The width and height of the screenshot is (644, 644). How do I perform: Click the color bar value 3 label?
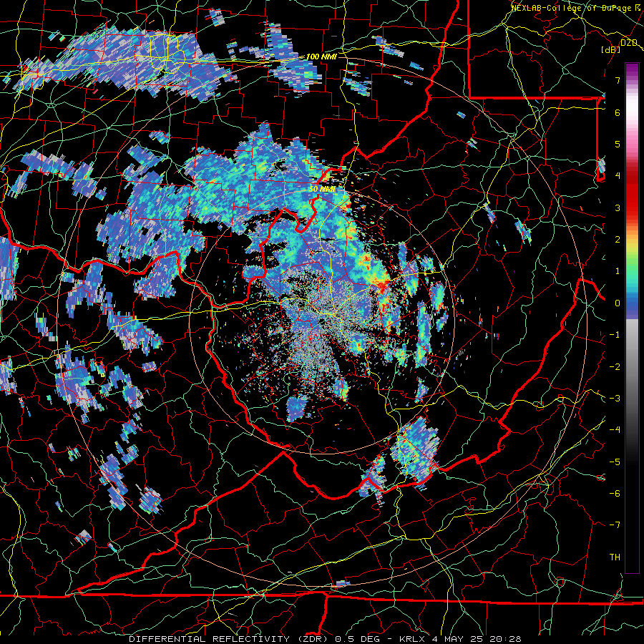[x=618, y=208]
